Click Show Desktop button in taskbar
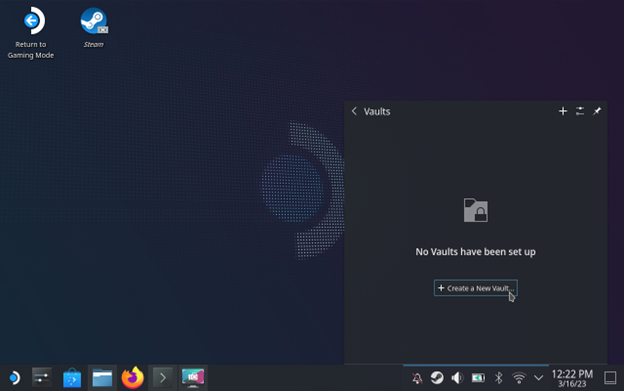The width and height of the screenshot is (624, 391). pyautogui.click(x=610, y=377)
